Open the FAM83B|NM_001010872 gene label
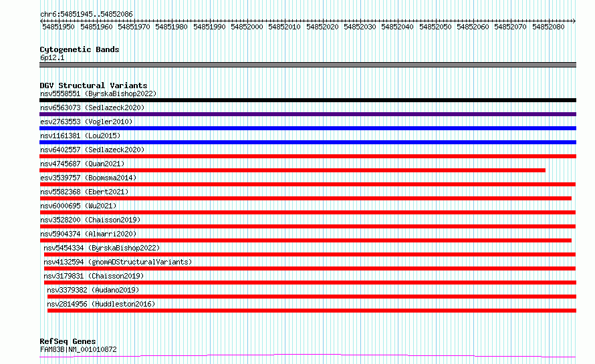 coord(78,349)
